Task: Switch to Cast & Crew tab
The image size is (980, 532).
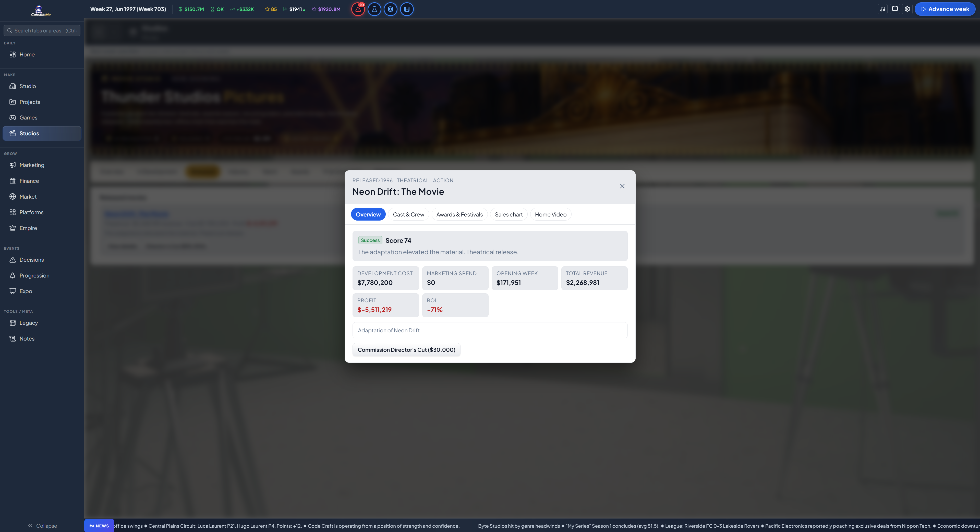Action: pos(409,214)
